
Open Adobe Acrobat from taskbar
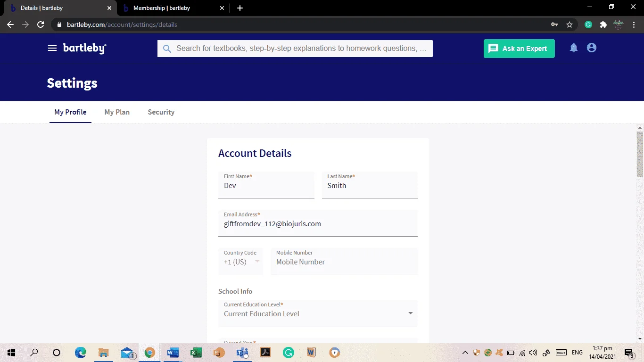click(x=265, y=353)
